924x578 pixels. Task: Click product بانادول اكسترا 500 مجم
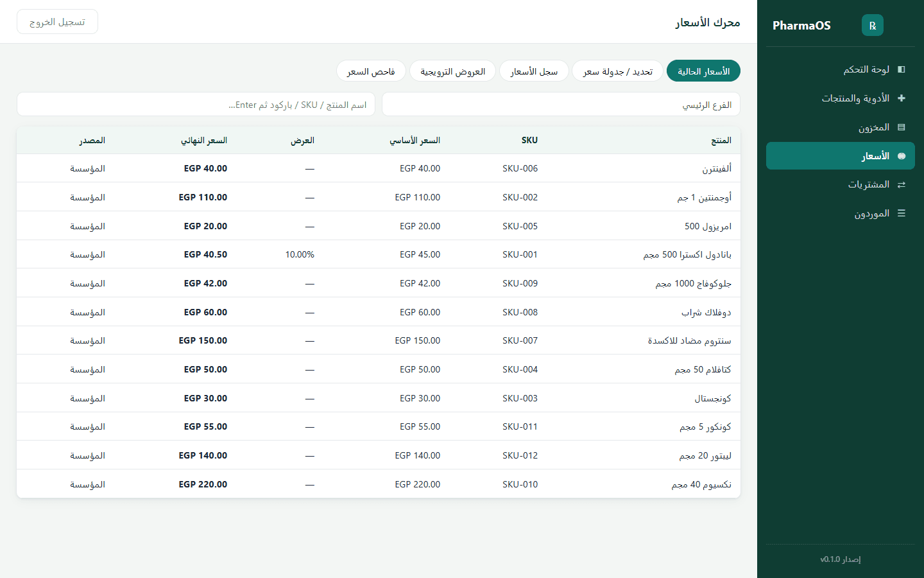pyautogui.click(x=687, y=254)
